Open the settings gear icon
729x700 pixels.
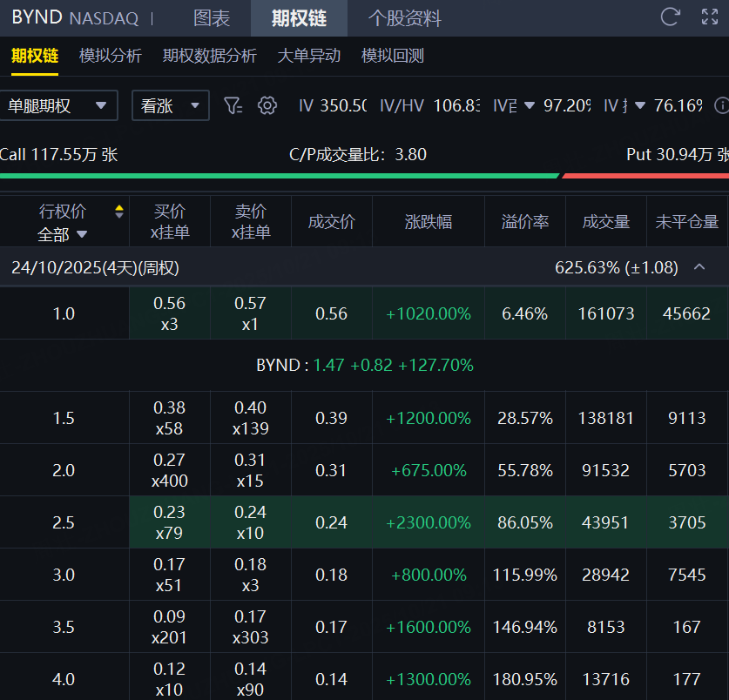[267, 105]
